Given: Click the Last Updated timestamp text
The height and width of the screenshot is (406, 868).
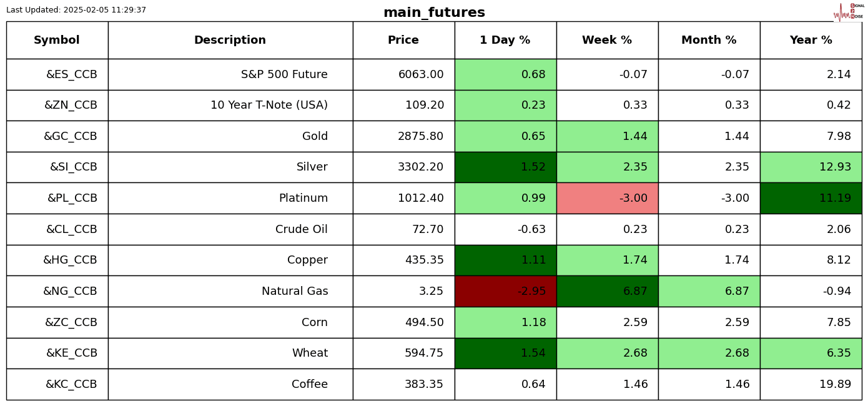Looking at the screenshot, I should [x=76, y=10].
